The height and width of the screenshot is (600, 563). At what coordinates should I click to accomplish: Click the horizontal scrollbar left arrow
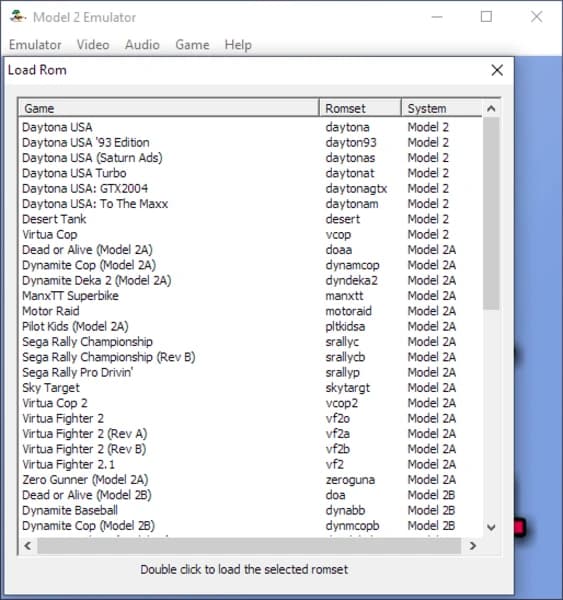point(28,546)
